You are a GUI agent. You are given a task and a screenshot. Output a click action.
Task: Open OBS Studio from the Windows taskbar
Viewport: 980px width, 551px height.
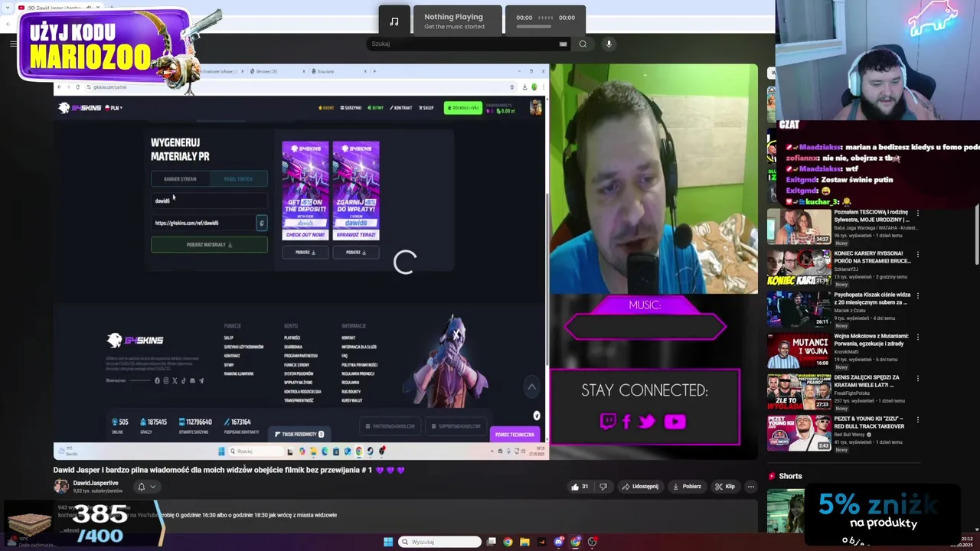click(593, 542)
